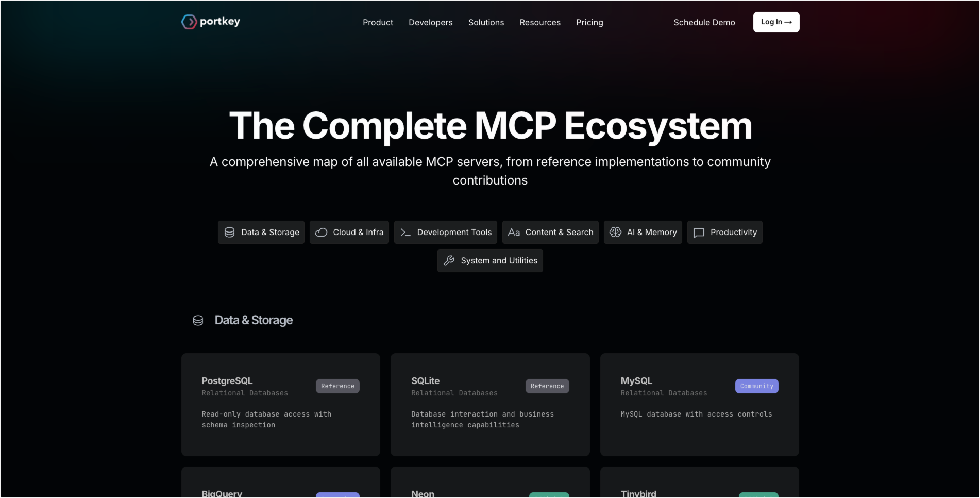Click the Portkey logo icon
Viewport: 980px width, 498px height.
click(189, 22)
